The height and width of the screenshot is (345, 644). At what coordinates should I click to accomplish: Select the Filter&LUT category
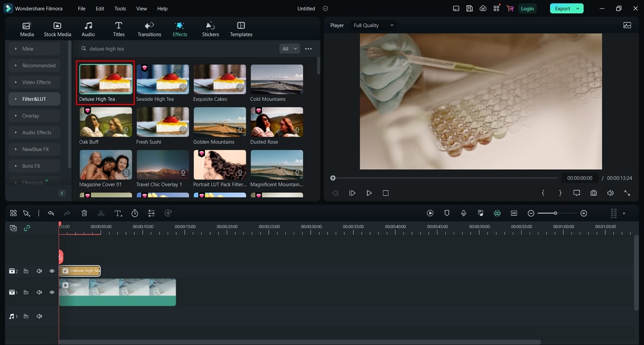coord(34,99)
